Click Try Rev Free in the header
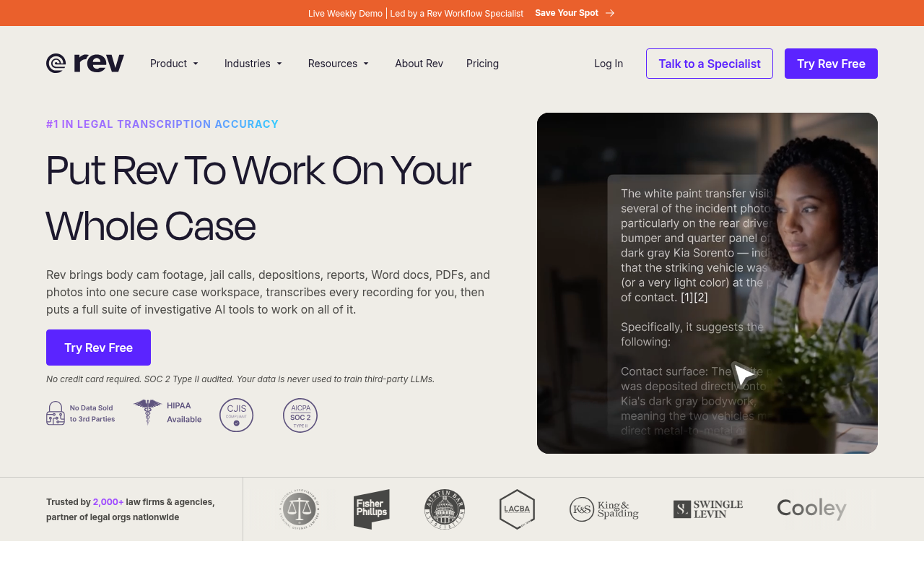Screen dimensions: 924x578 pos(831,64)
